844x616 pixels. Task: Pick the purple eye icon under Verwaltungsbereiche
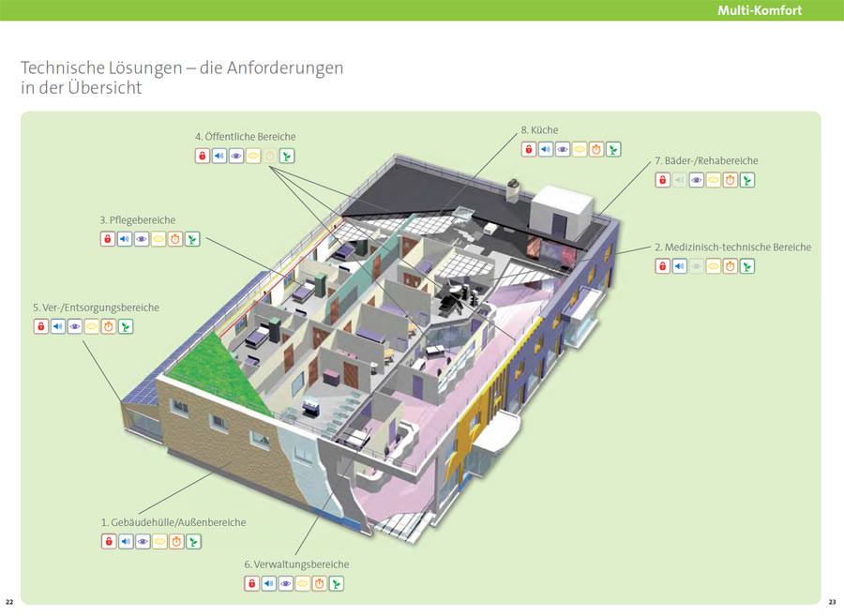(x=286, y=583)
